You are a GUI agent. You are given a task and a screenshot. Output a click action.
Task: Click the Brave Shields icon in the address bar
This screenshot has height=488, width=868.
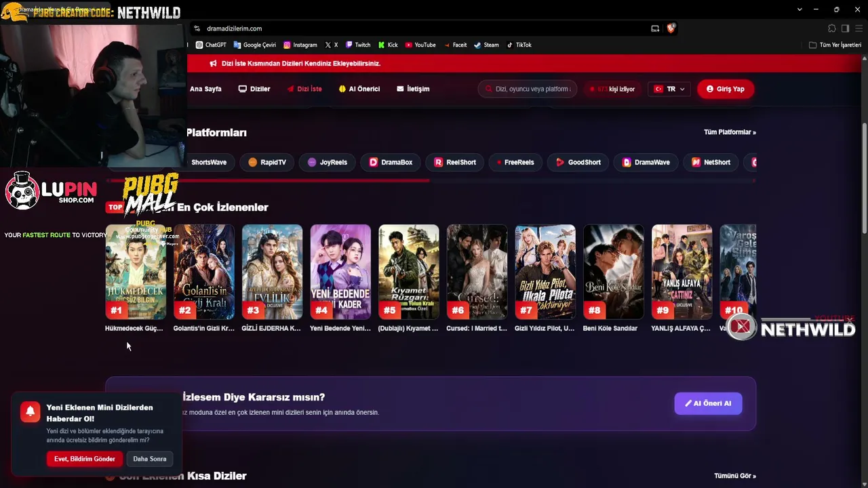click(671, 28)
